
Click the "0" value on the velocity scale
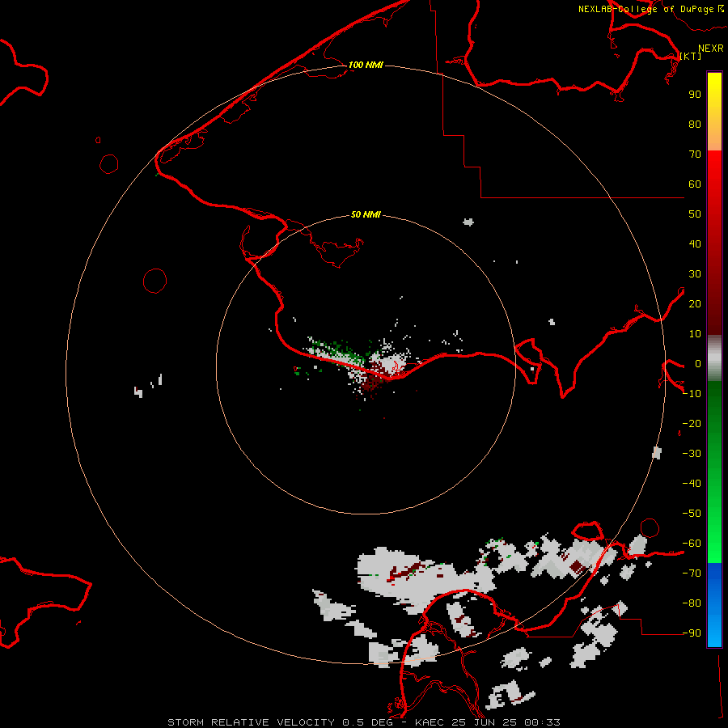(697, 363)
